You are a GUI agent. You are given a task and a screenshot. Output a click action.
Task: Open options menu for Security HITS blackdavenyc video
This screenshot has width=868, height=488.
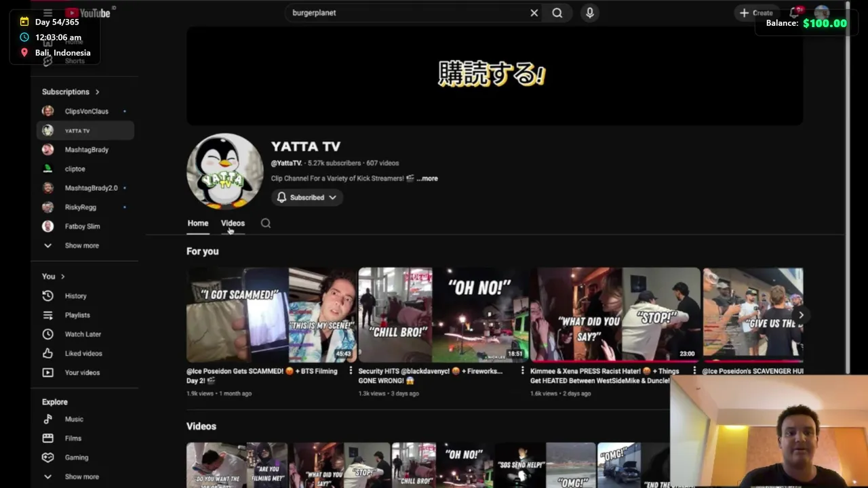pos(522,371)
